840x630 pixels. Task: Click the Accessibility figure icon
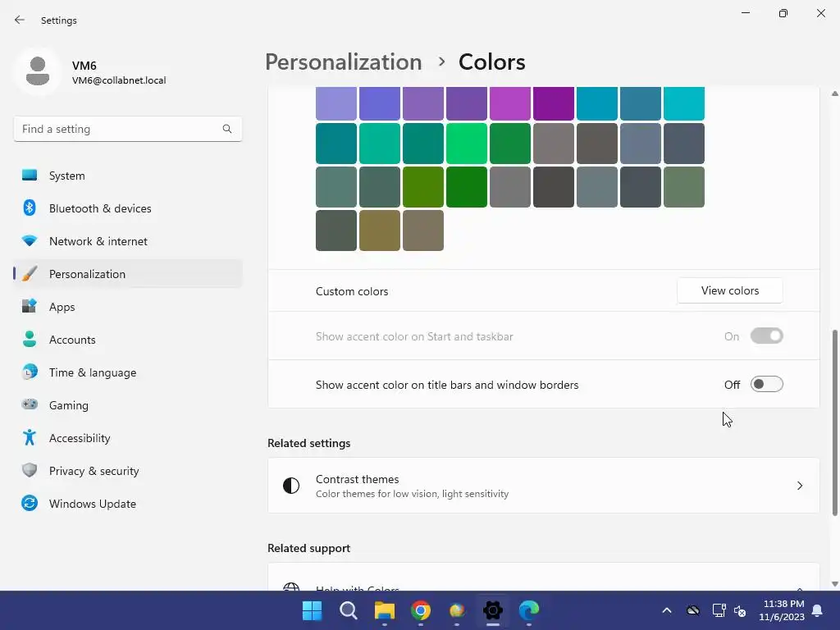pyautogui.click(x=30, y=438)
